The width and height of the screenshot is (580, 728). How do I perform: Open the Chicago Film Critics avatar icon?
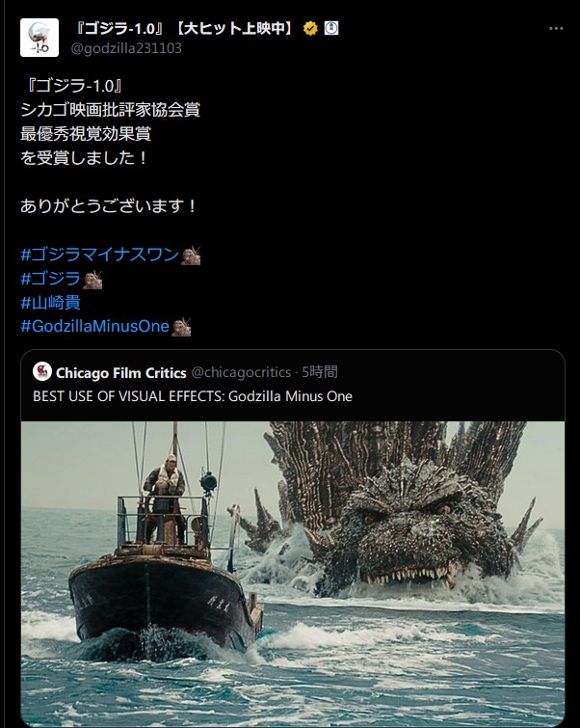coord(42,371)
